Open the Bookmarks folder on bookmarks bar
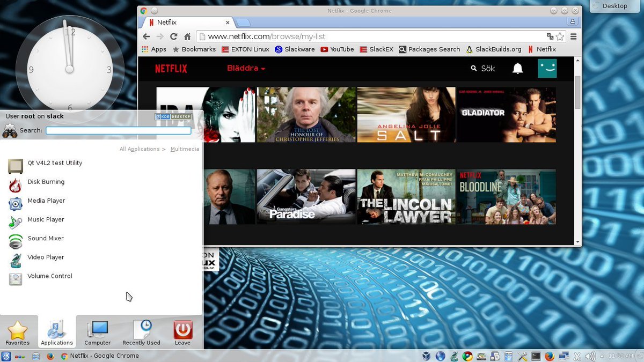The height and width of the screenshot is (362, 644). click(x=194, y=49)
